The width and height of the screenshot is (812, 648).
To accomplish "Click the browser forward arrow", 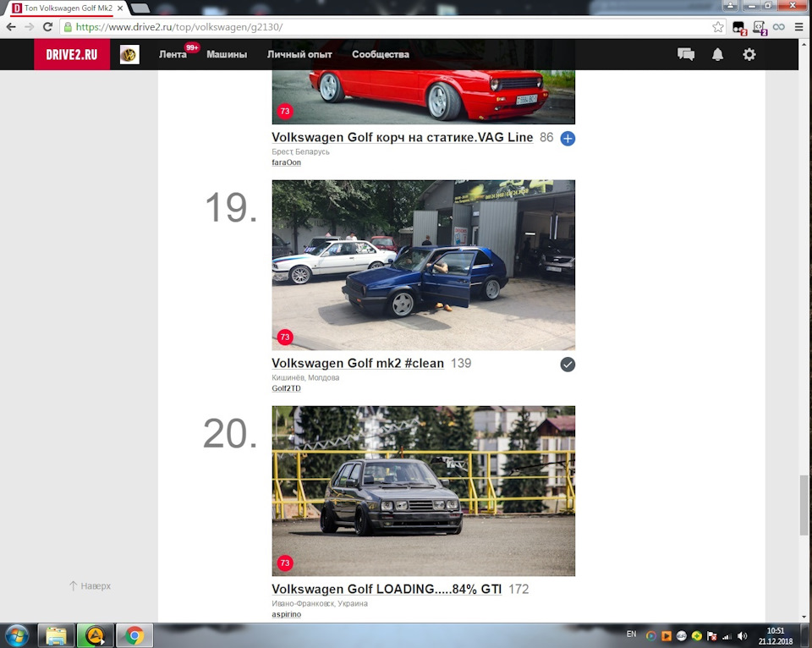I will 30,27.
